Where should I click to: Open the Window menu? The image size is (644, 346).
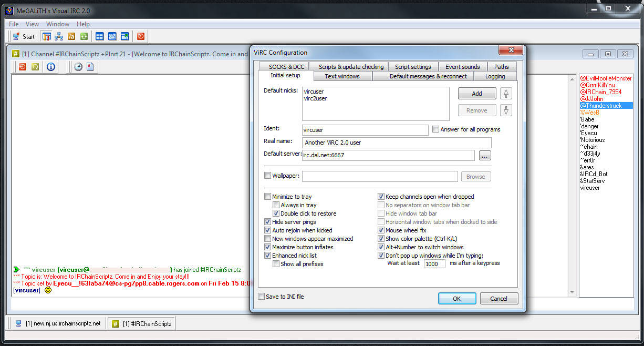(58, 24)
